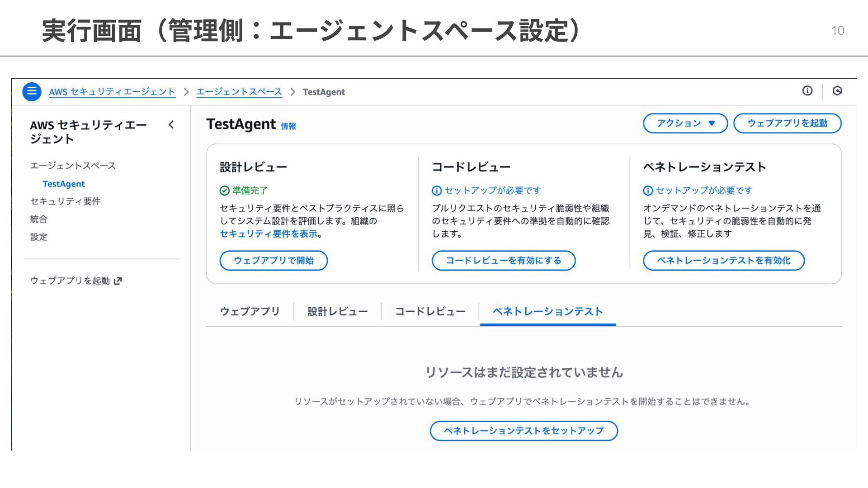Click the コードレビューを有効にする button
868x488 pixels.
503,261
